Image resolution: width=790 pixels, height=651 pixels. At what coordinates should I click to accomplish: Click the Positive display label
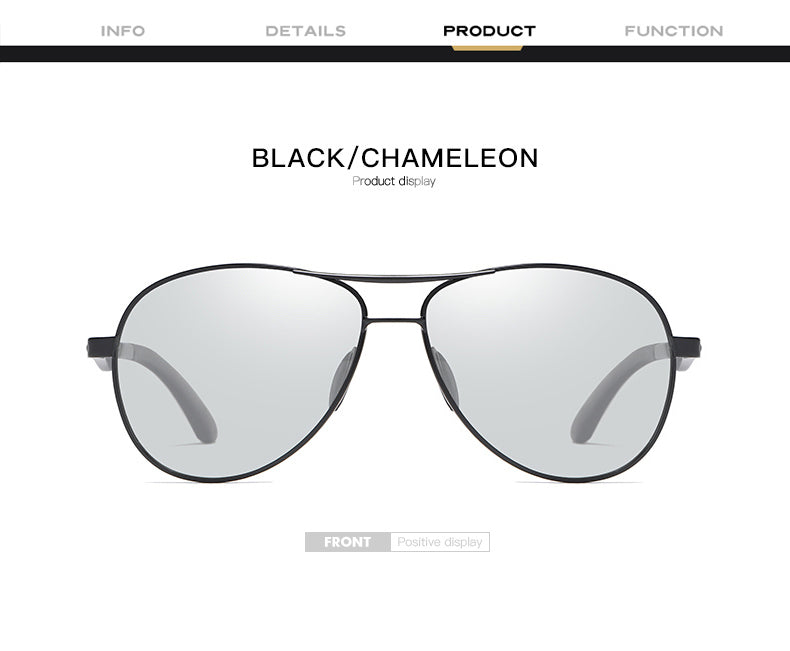click(440, 542)
